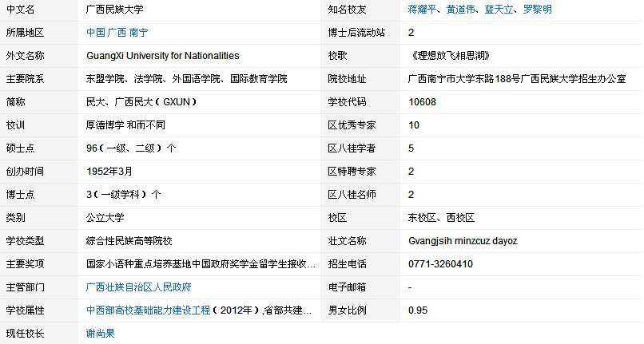This screenshot has width=644, height=344.
Task: Click the founding date 1952年3月
Action: tap(109, 171)
